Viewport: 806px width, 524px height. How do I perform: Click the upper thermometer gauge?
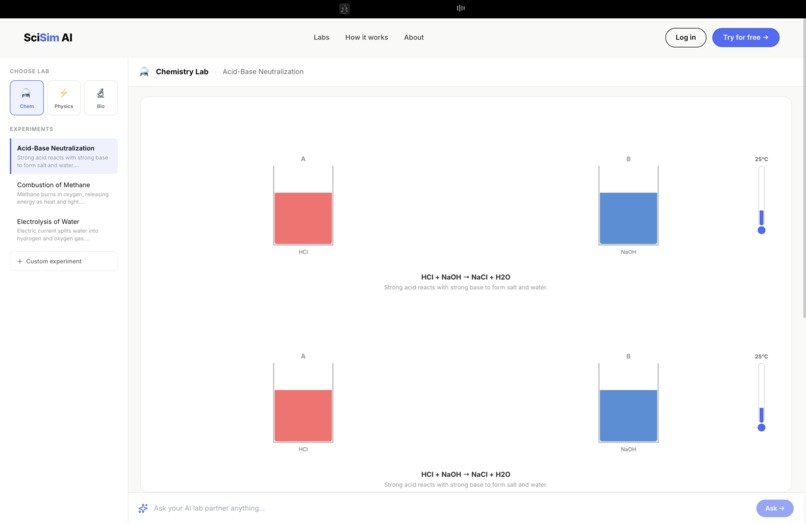point(761,200)
